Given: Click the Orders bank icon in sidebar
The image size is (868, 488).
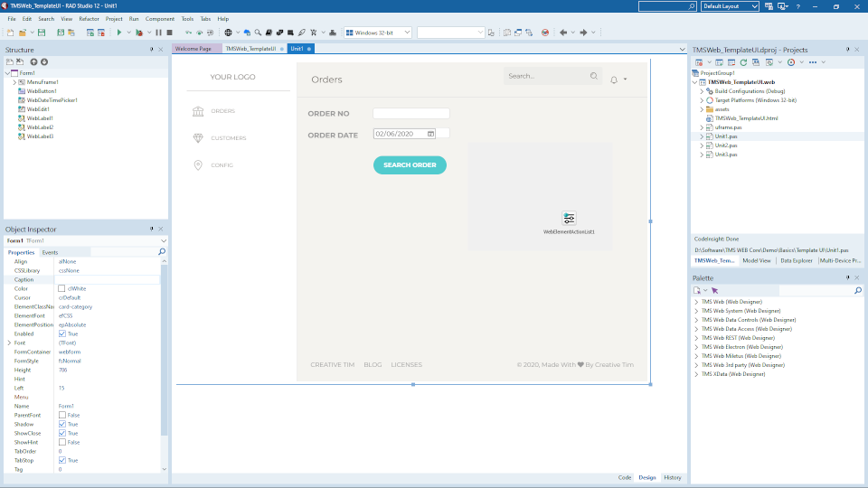Looking at the screenshot, I should (198, 111).
